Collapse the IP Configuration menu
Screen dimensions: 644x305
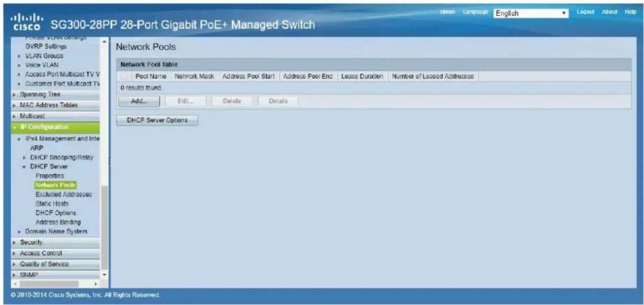(56, 127)
